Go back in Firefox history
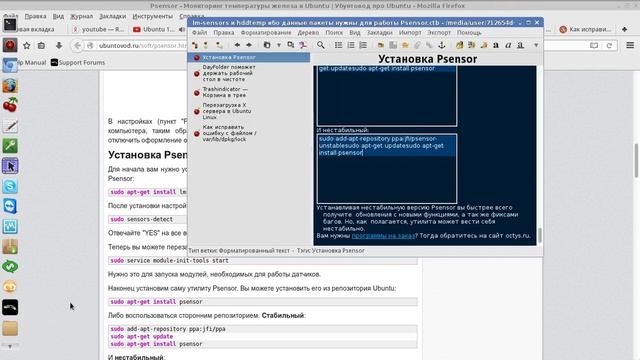Viewport: 640px width, 360px height. 77,46
